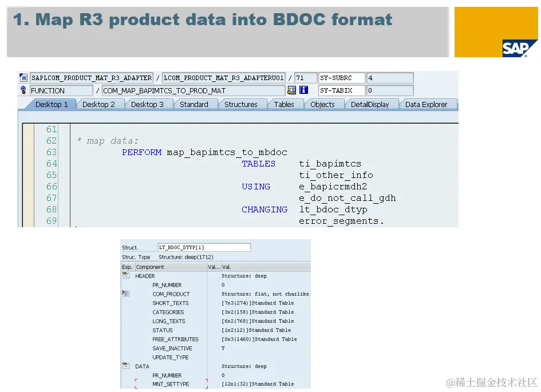
Task: Click line number 68 in the editor
Action: coord(52,209)
